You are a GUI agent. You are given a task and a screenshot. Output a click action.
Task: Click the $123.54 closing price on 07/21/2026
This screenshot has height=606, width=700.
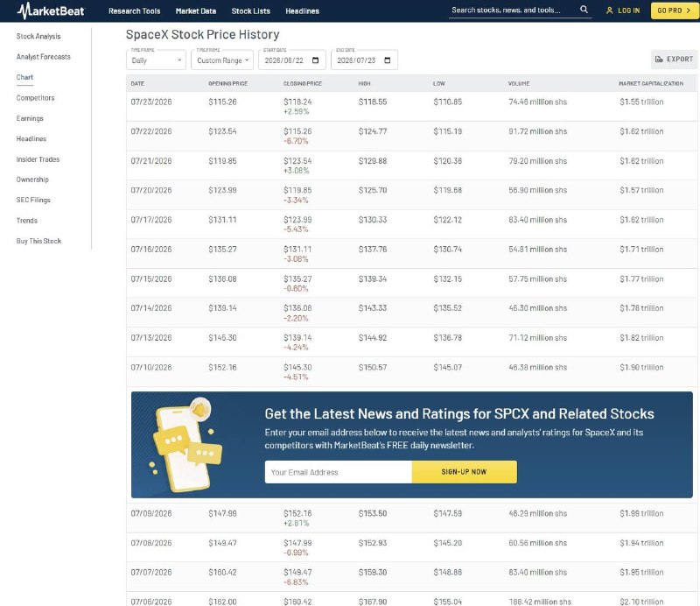click(x=297, y=161)
